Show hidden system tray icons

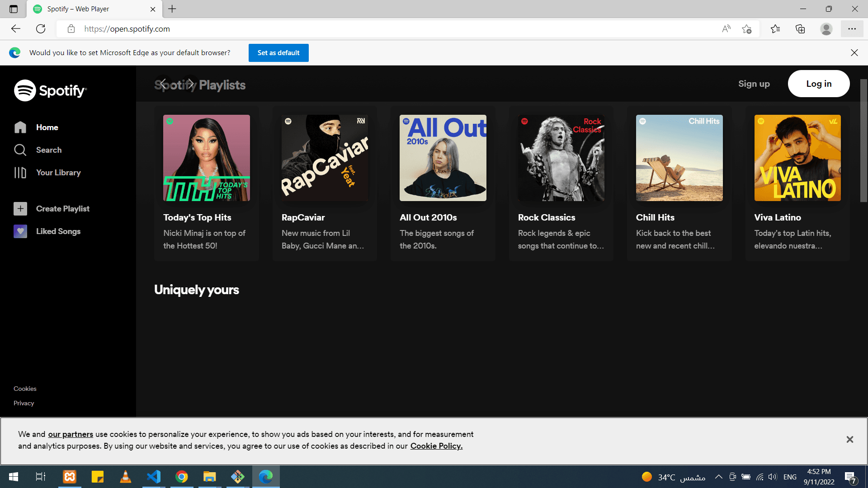click(718, 477)
